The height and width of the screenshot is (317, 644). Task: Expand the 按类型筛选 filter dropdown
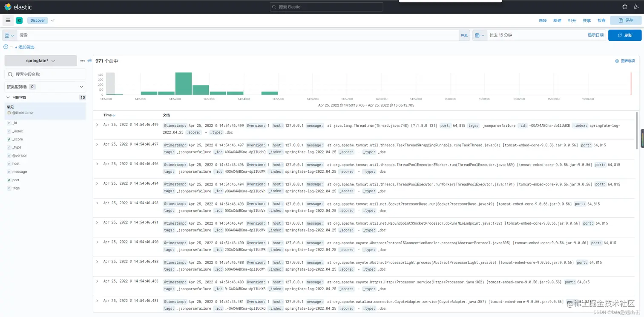click(x=45, y=87)
